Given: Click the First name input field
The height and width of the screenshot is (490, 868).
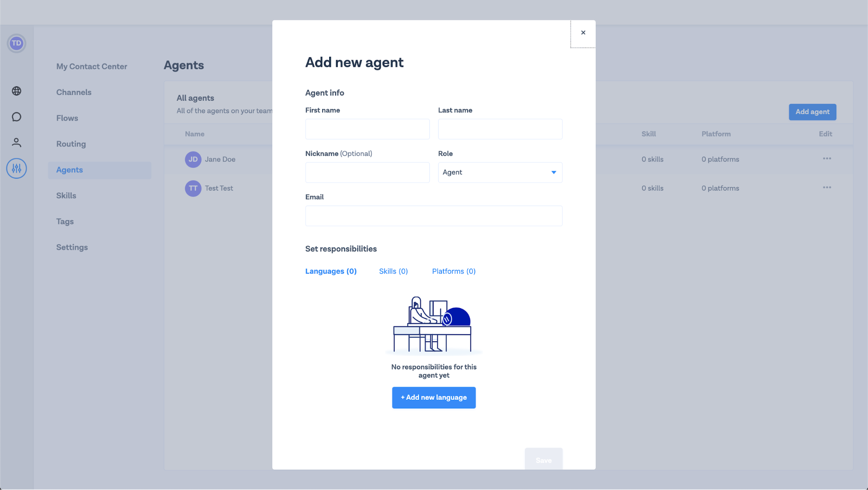Looking at the screenshot, I should click(x=367, y=129).
